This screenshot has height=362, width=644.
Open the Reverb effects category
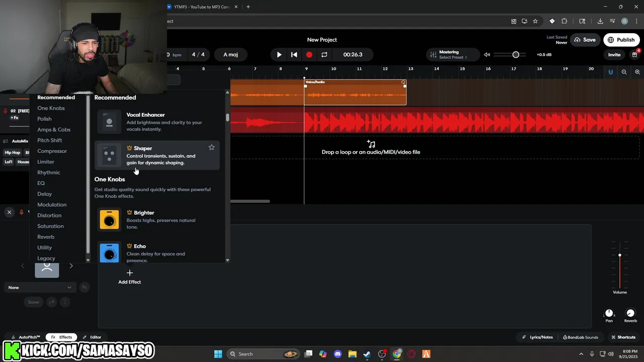pos(46,237)
